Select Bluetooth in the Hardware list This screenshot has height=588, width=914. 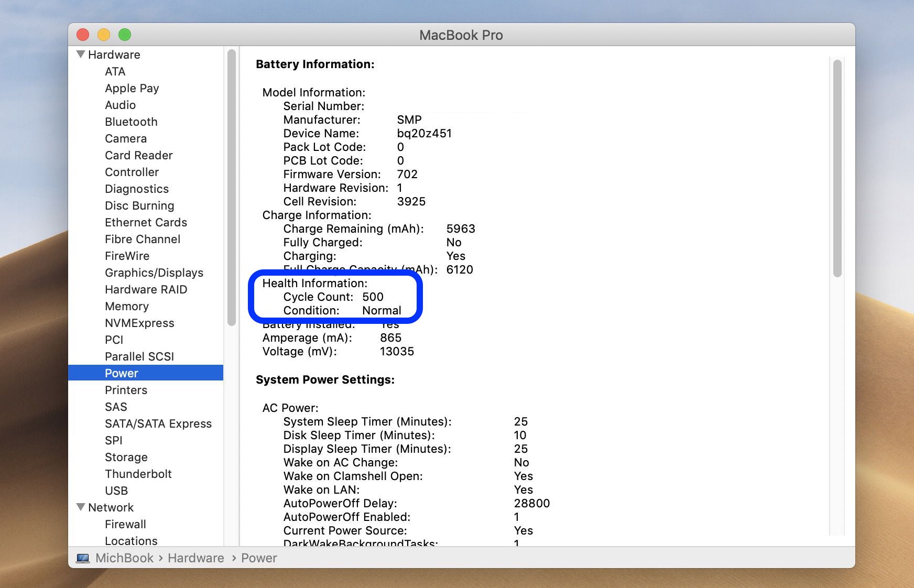(131, 122)
